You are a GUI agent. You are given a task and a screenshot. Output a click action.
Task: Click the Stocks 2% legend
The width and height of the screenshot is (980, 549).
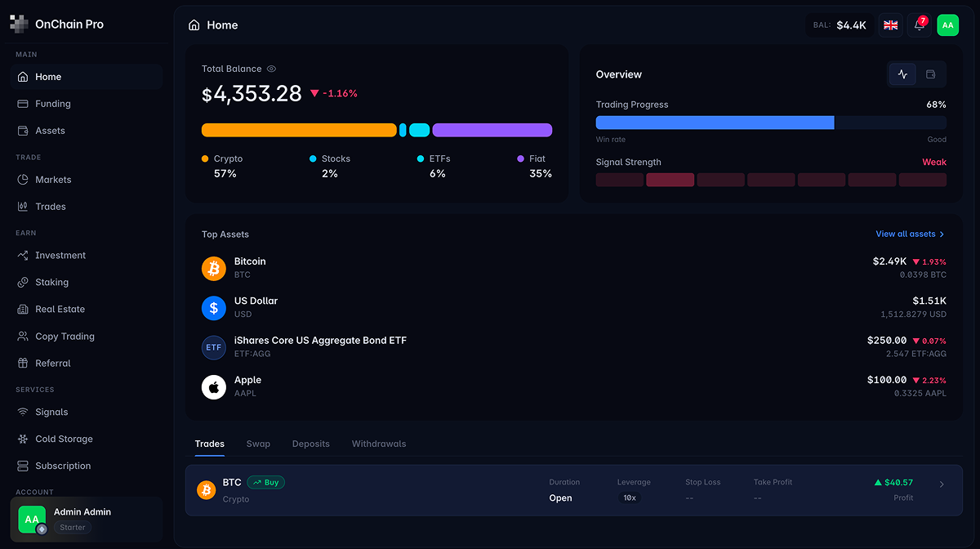point(330,166)
